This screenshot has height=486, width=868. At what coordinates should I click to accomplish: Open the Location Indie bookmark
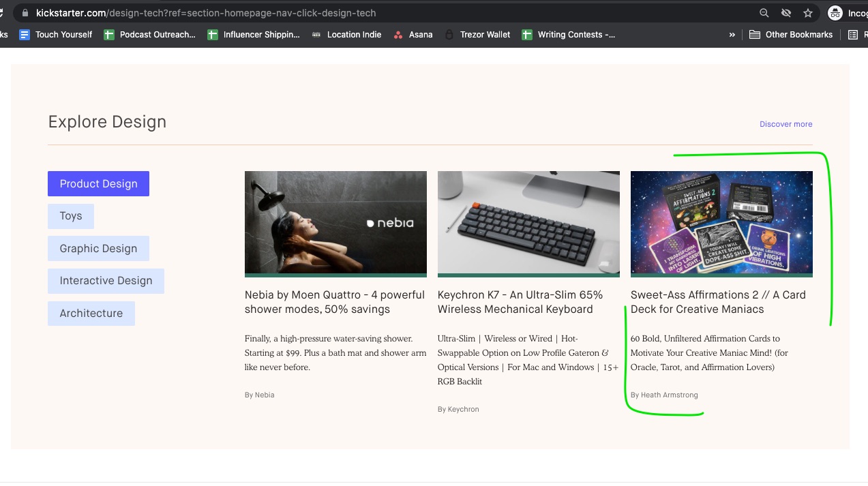[346, 34]
